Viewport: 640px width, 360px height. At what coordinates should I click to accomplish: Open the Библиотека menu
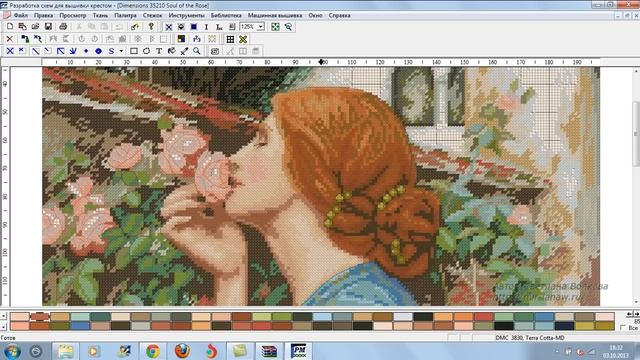coord(226,16)
